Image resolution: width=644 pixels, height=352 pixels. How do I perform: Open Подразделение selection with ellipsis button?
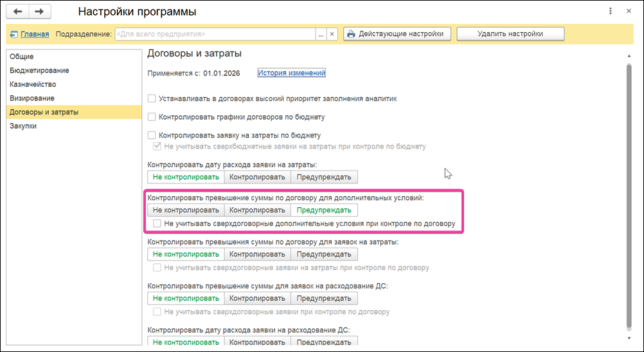click(321, 34)
